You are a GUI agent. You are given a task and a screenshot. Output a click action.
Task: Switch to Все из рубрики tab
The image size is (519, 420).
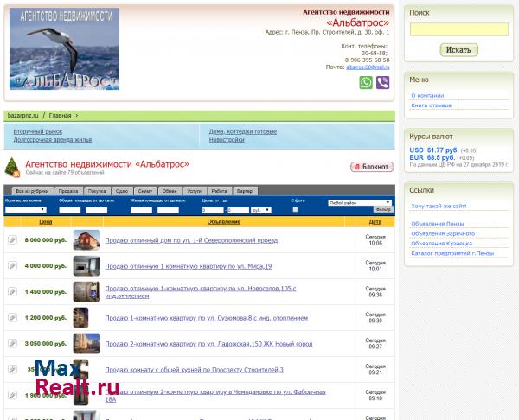tap(32, 191)
